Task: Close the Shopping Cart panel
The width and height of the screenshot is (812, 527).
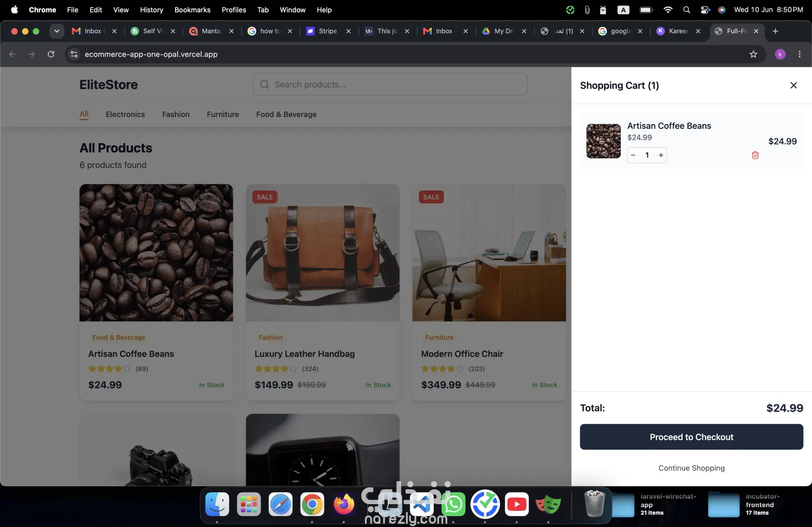Action: click(793, 85)
